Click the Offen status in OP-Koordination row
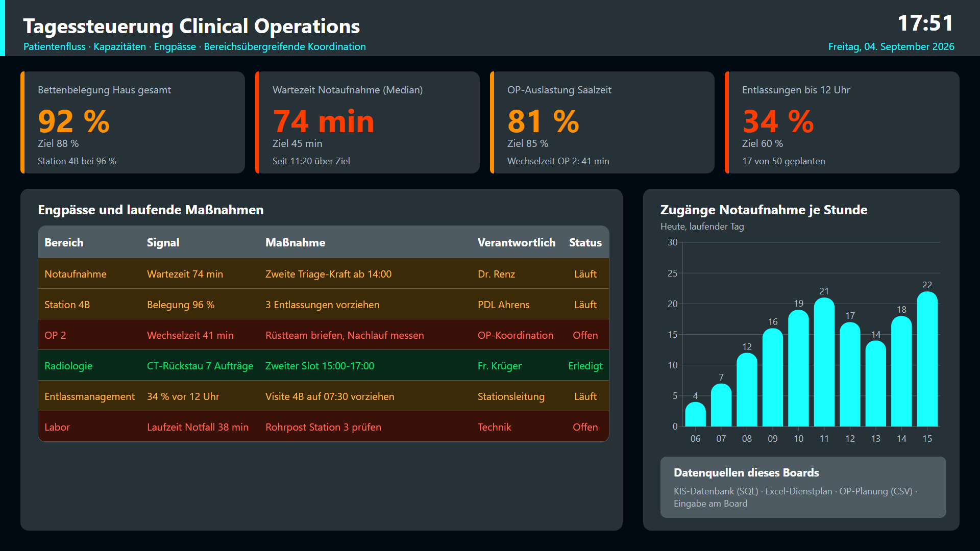This screenshot has width=980, height=551. pos(585,335)
